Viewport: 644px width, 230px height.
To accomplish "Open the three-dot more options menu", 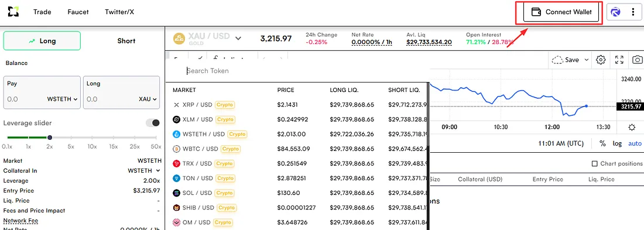I will tap(633, 12).
